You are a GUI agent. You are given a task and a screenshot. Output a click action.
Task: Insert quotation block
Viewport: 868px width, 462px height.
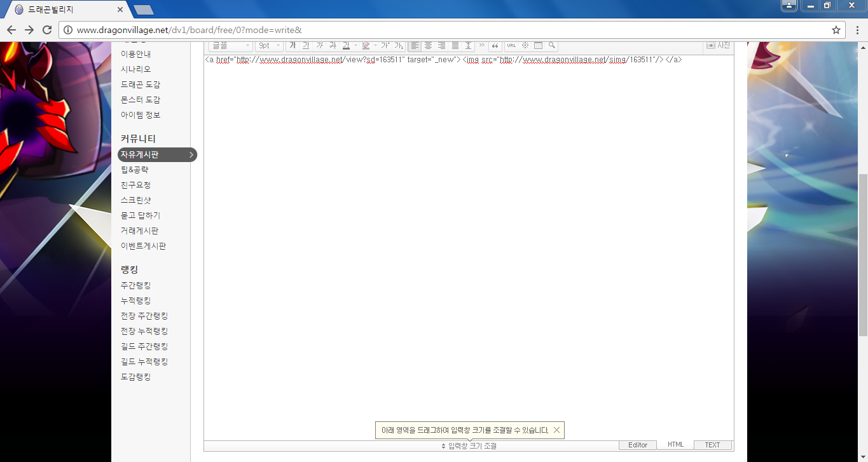pyautogui.click(x=495, y=45)
